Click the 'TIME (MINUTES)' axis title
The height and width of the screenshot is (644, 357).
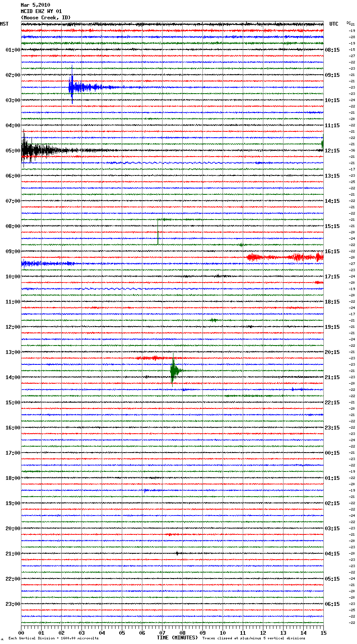(177, 638)
